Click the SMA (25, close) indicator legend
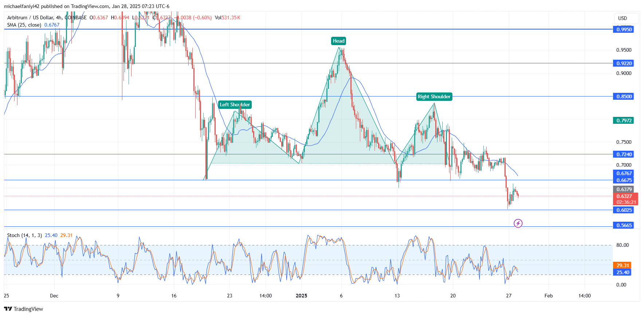Image resolution: width=644 pixels, height=316 pixels. point(24,25)
